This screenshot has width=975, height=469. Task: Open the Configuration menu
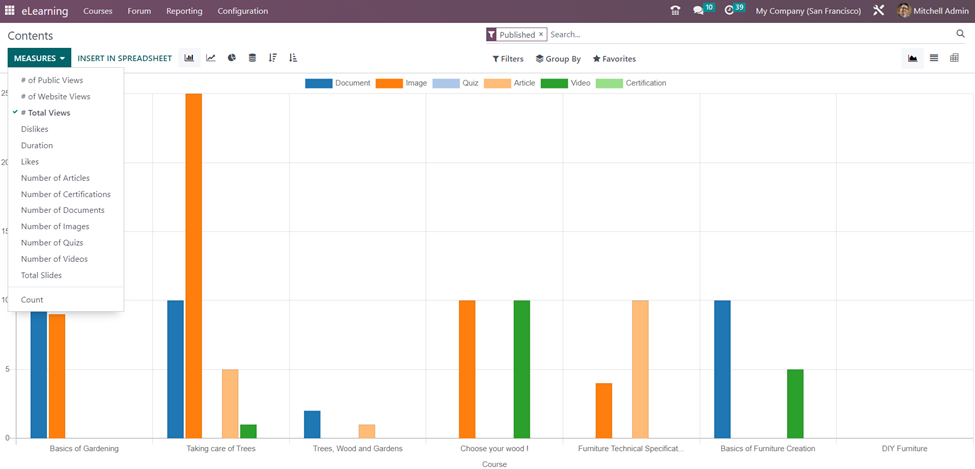pos(242,11)
